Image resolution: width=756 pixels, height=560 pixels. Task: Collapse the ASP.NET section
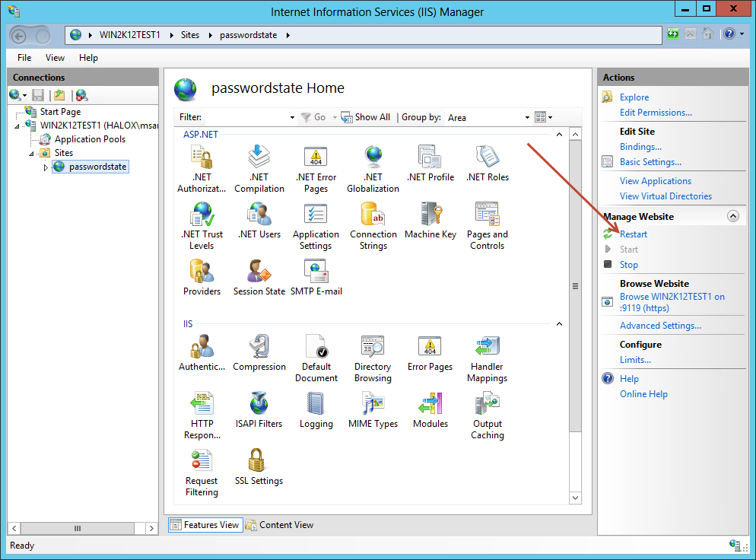[559, 135]
